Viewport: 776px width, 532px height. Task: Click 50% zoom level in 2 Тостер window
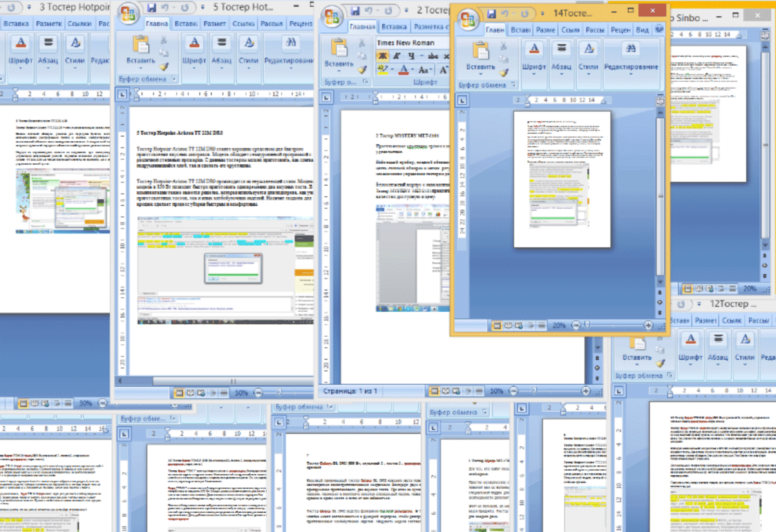pos(496,391)
